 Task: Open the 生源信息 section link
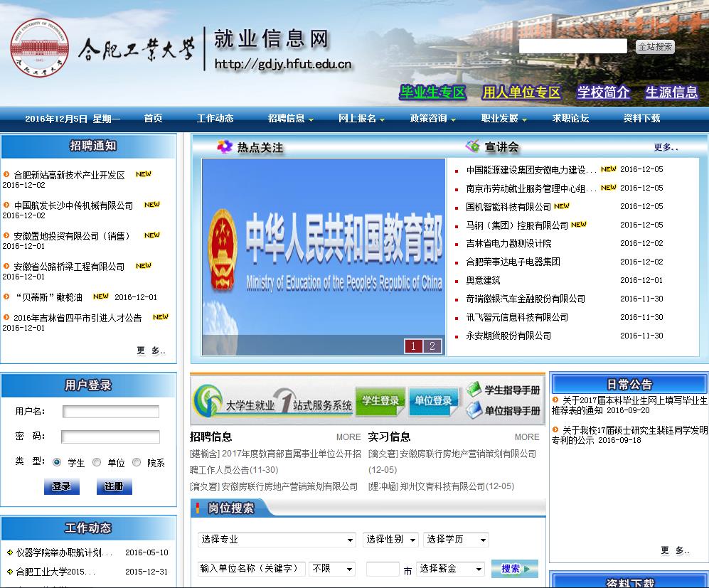tap(671, 92)
